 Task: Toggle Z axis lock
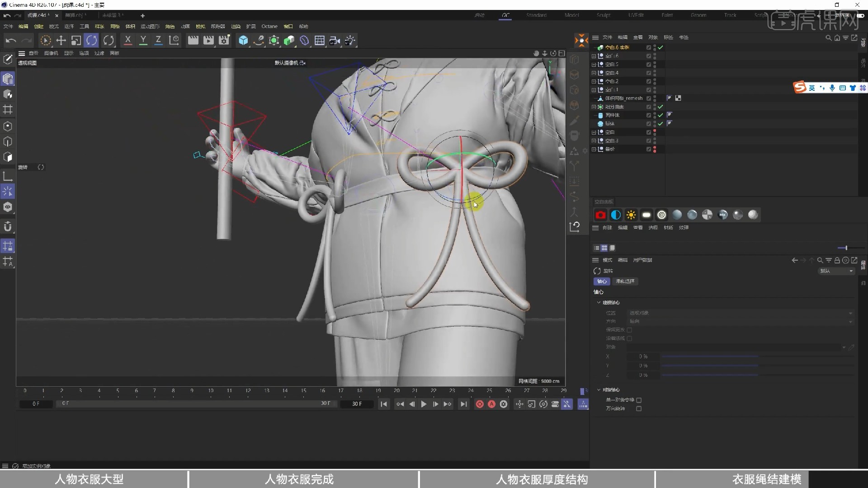click(158, 41)
